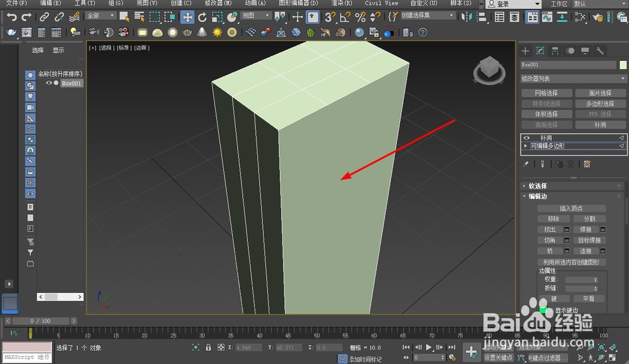This screenshot has width=629, height=364.
Task: Click the cone primitive icon
Action: tap(202, 33)
